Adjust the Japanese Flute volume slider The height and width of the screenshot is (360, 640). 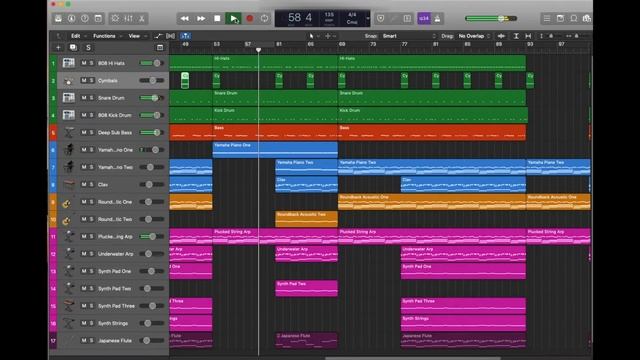tap(151, 340)
